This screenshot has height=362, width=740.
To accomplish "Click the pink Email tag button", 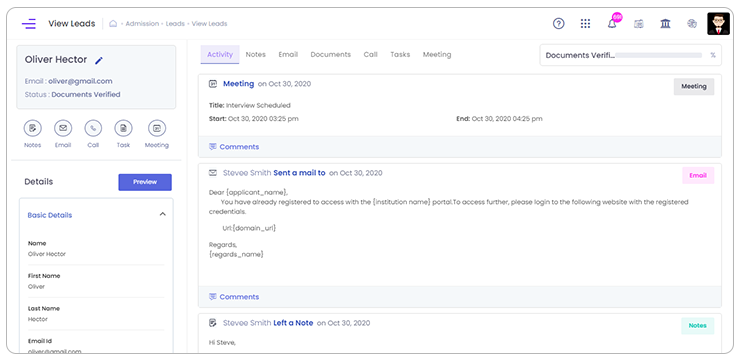I will click(698, 176).
